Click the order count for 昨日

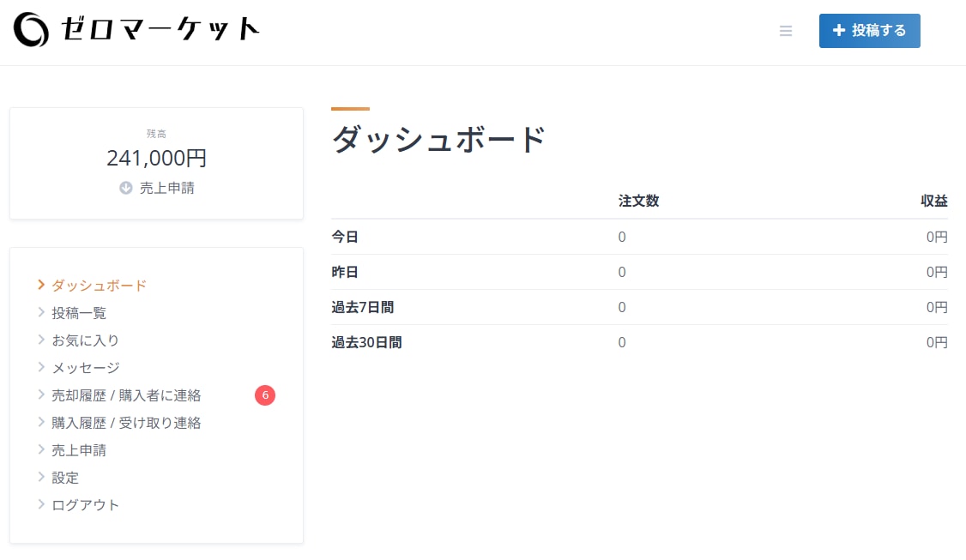tap(622, 272)
